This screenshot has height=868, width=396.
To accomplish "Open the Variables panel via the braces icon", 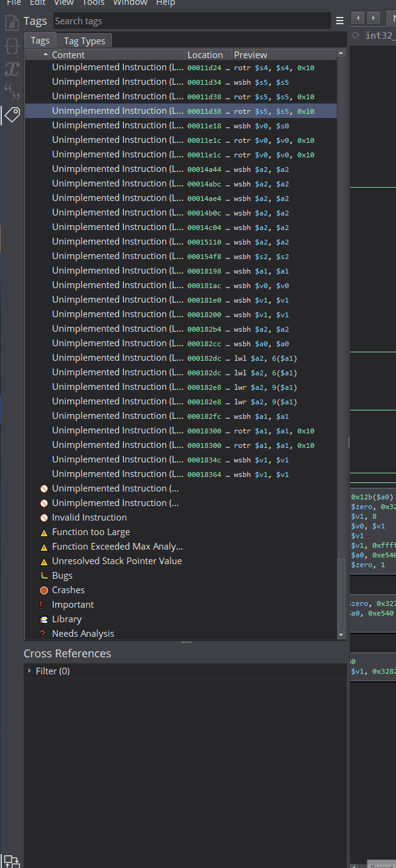I will 11,45.
